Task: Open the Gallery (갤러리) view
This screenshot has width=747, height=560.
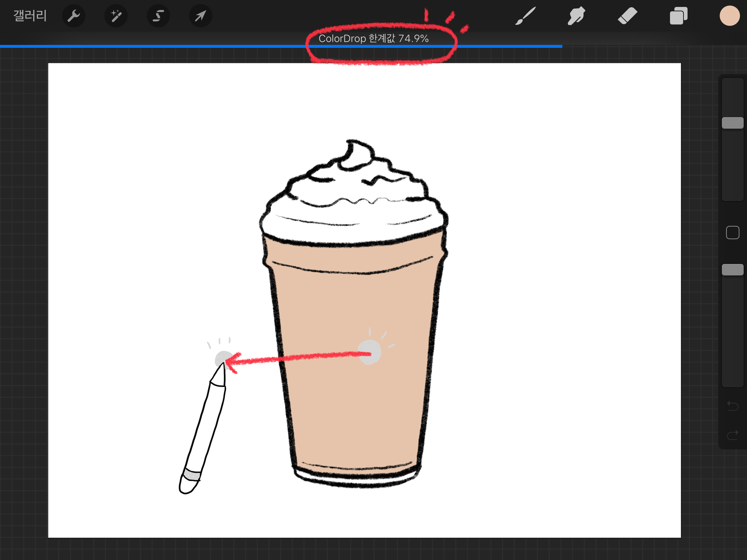Action: 30,16
